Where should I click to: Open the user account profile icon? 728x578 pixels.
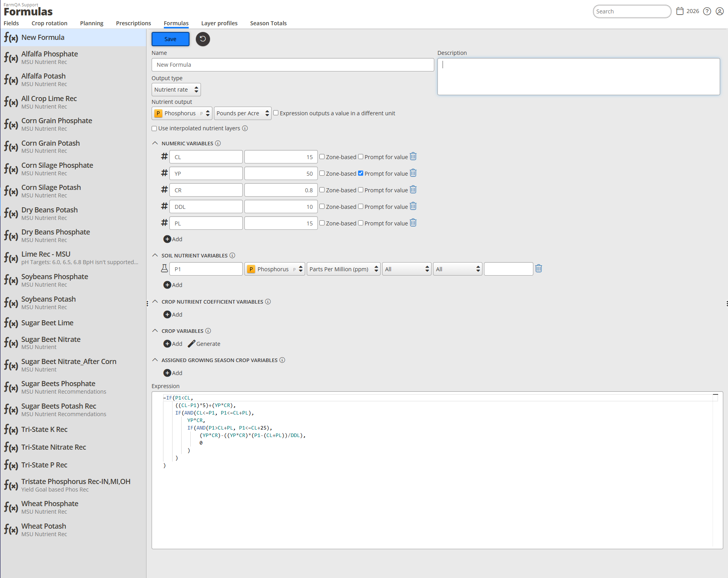[720, 11]
